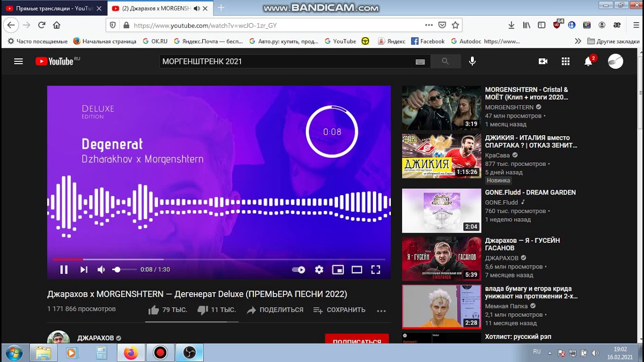This screenshot has height=362, width=644.
Task: Open the Другие закладки folder
Action: [613, 41]
